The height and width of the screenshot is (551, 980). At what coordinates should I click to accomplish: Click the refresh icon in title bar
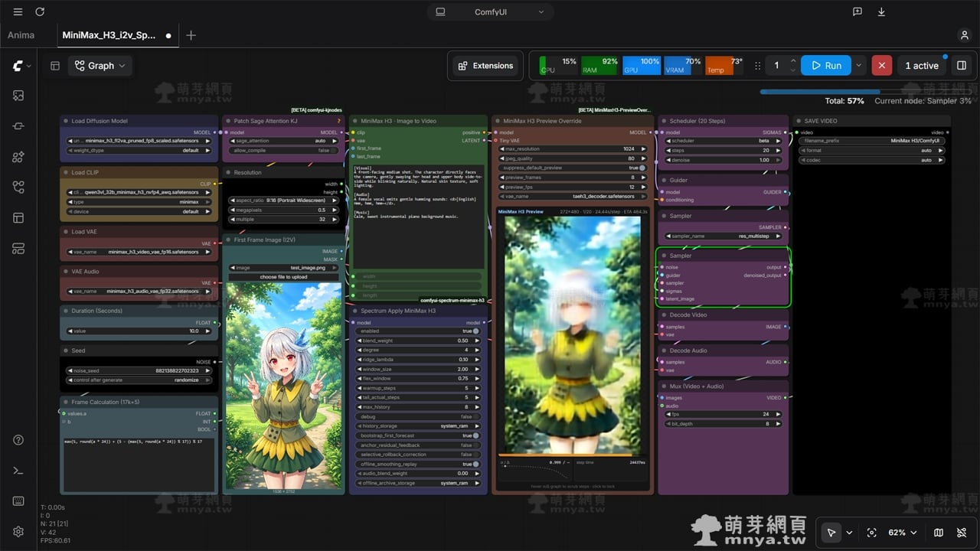point(40,11)
